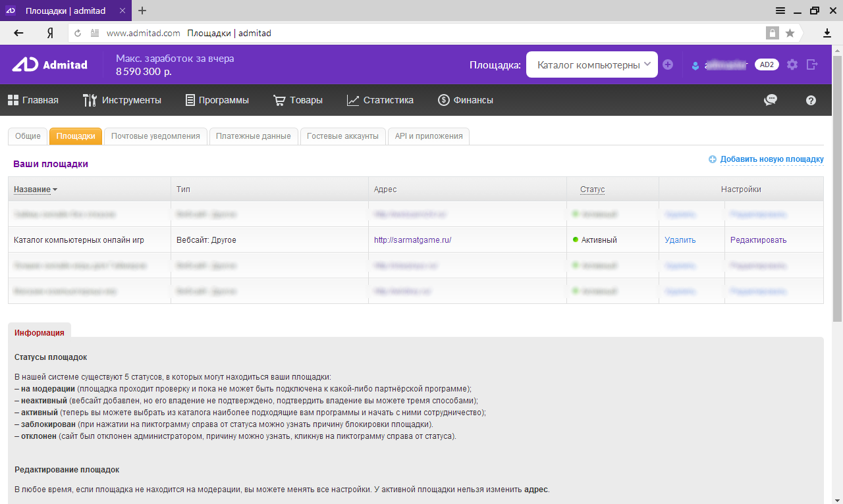The width and height of the screenshot is (843, 504).
Task: Click the Yandex Я home button
Action: coord(50,33)
